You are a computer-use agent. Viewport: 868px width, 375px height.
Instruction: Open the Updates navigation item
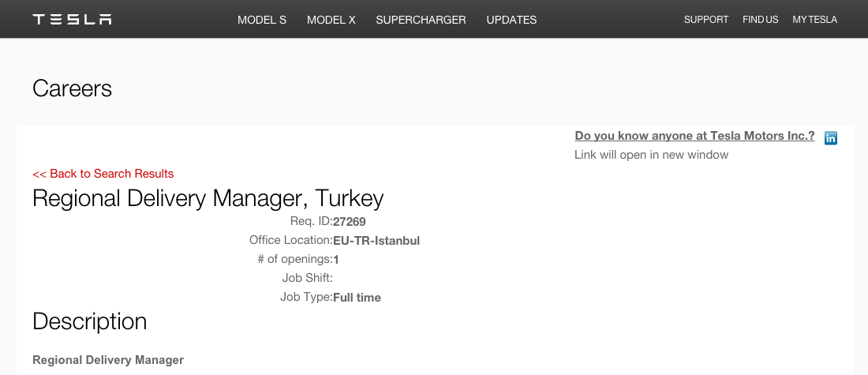click(511, 20)
